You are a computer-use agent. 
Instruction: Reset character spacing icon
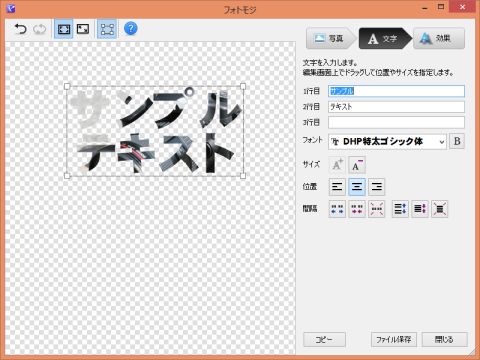377,209
